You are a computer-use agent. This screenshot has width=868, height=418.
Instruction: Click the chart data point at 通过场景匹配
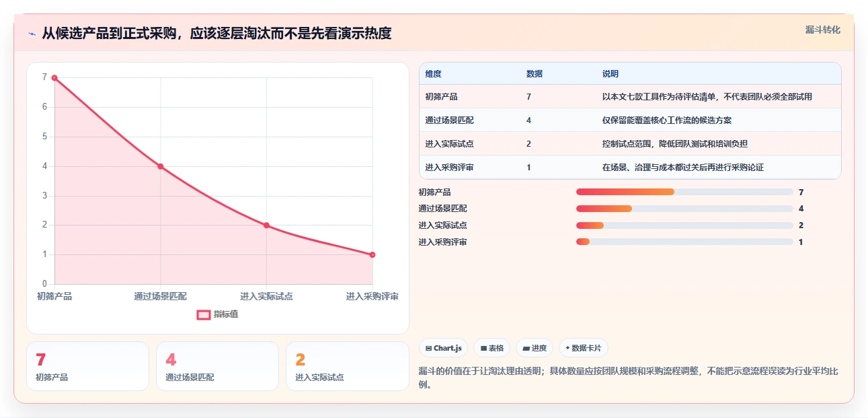(161, 166)
